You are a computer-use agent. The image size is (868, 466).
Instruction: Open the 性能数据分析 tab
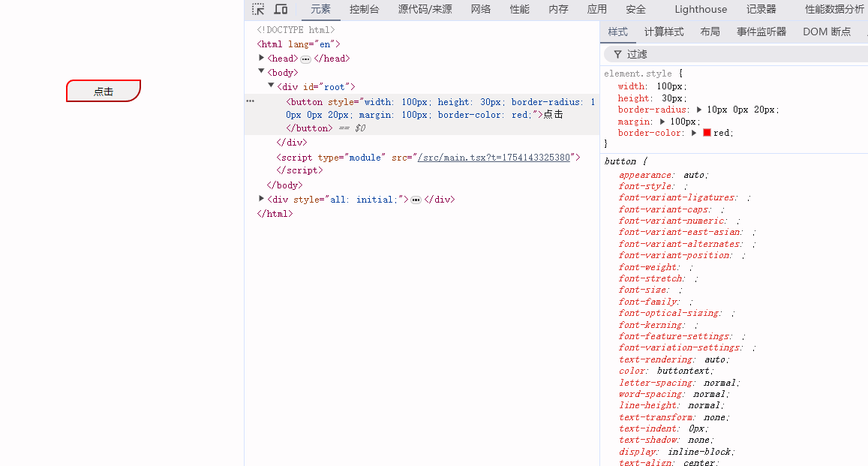(834, 10)
